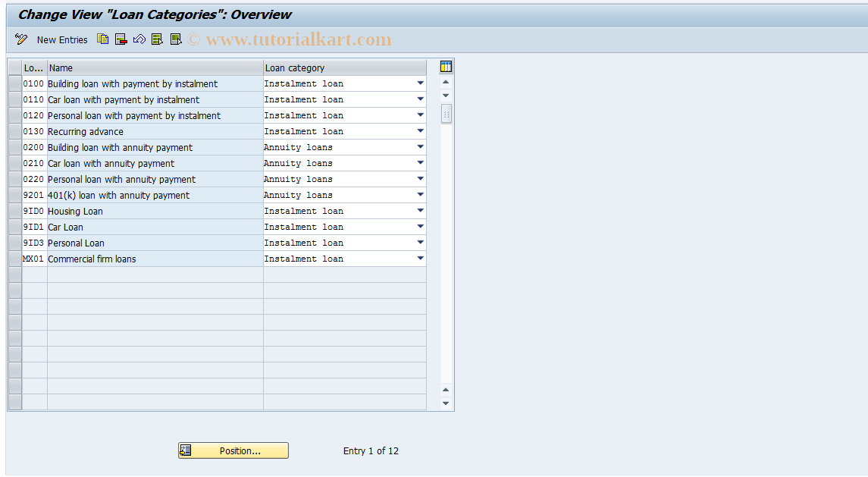The width and height of the screenshot is (868, 477).
Task: Select row 9ID3 Personal Loan
Action: (15, 243)
